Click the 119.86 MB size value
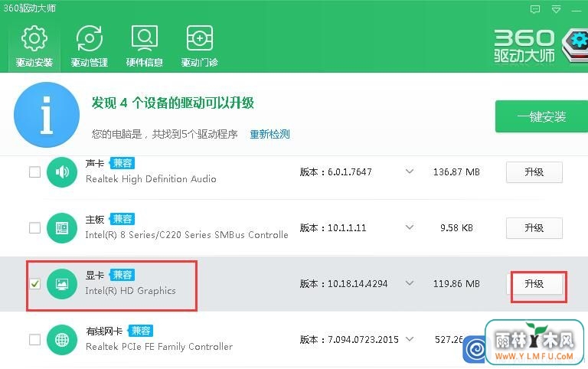This screenshot has width=588, height=369. pyautogui.click(x=456, y=284)
